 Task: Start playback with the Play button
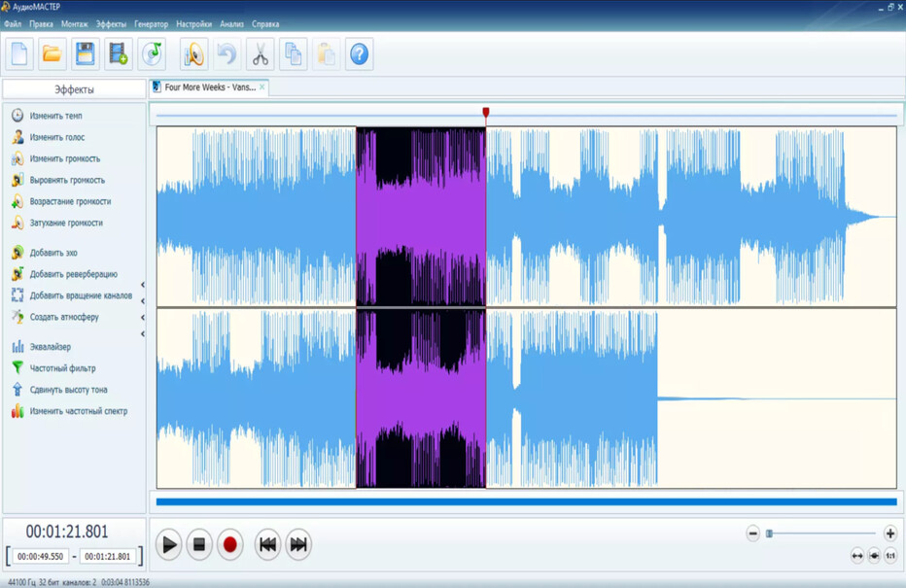(168, 545)
